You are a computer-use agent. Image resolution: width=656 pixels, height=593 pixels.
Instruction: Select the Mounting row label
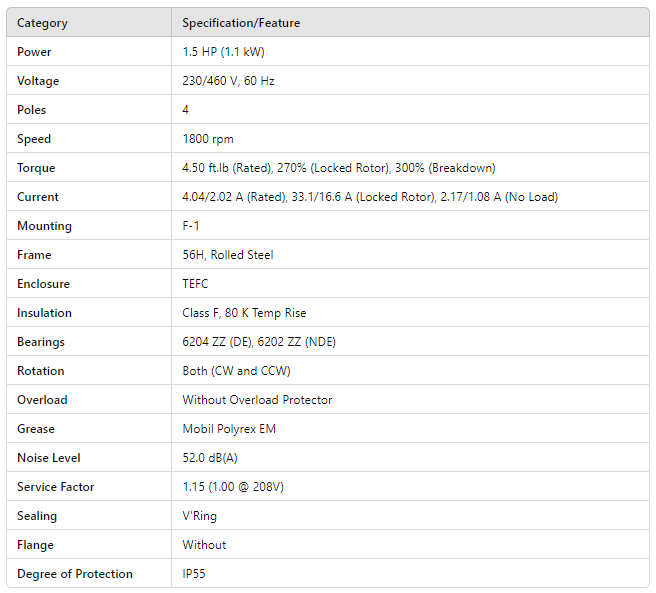pyautogui.click(x=44, y=226)
